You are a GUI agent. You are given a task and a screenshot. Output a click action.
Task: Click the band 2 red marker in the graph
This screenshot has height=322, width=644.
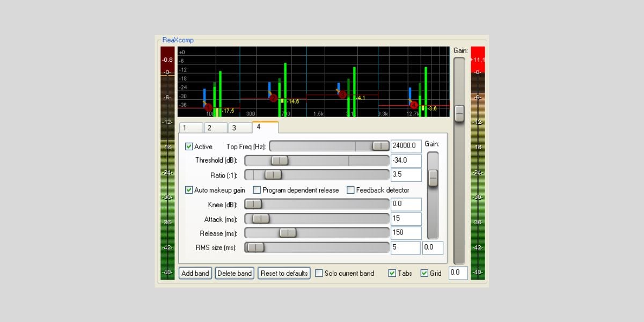(x=273, y=98)
